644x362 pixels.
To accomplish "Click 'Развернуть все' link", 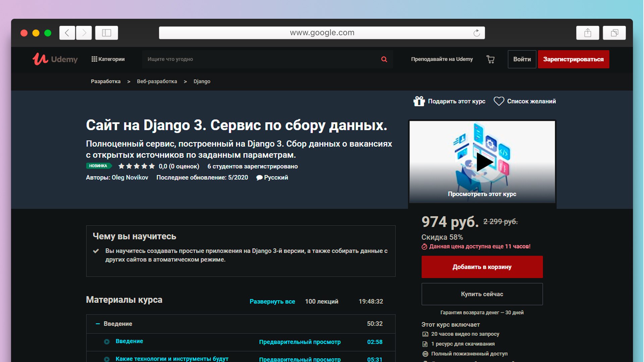I will coord(272,301).
